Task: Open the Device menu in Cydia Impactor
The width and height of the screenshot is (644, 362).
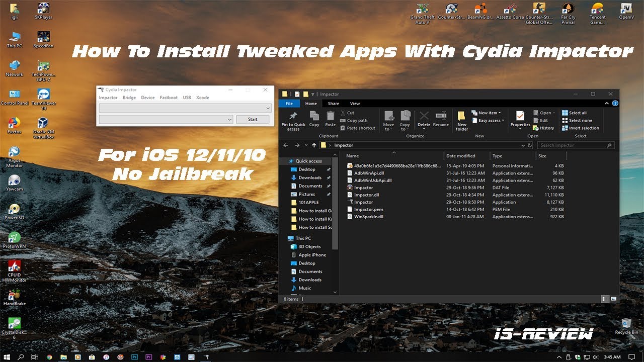Action: (148, 98)
